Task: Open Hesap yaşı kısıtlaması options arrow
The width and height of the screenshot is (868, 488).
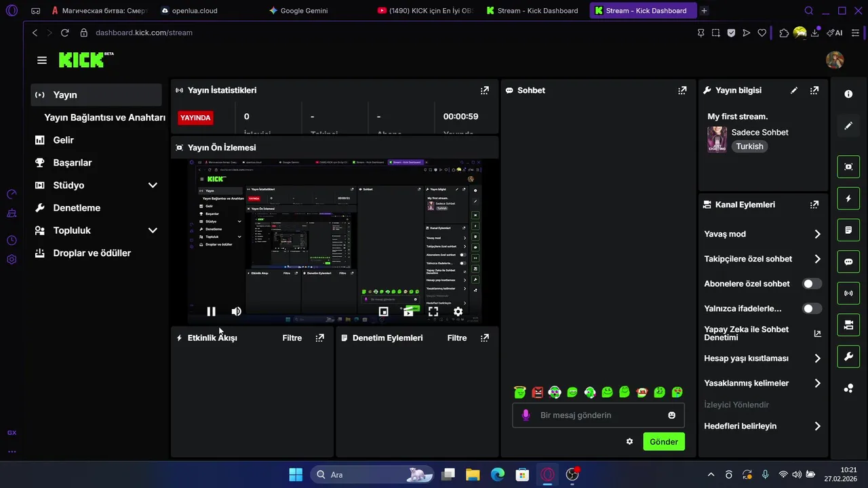Action: (817, 359)
